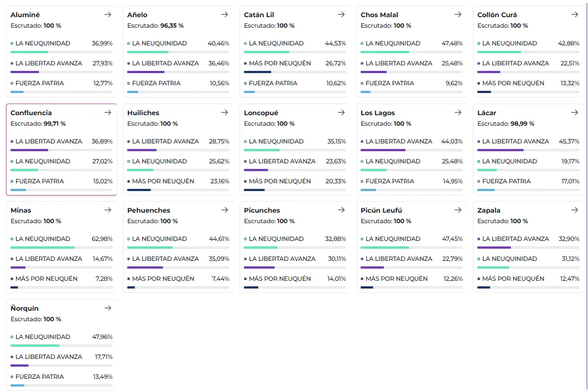Click the arrow icon on Huiliches card
This screenshot has height=391, width=588.
click(x=225, y=112)
